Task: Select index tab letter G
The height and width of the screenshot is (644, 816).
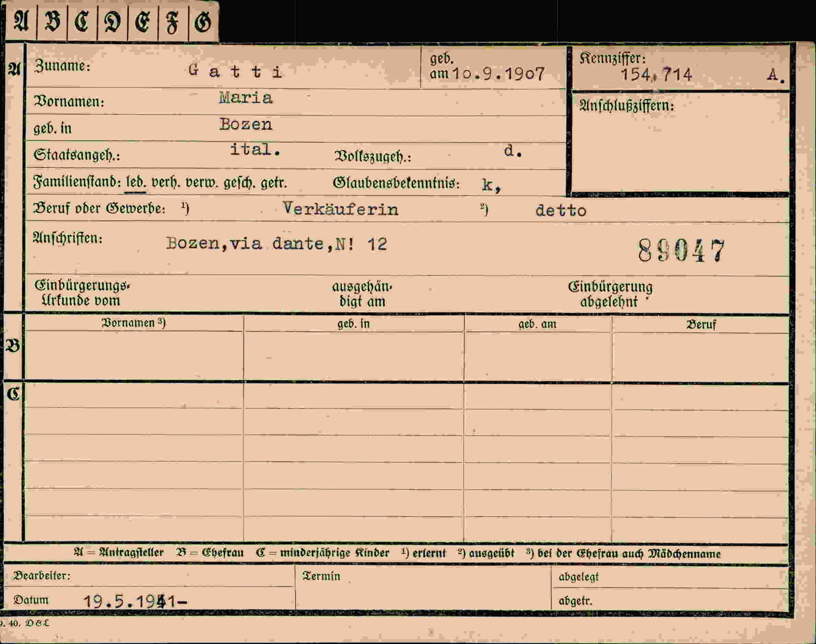Action: coord(202,22)
